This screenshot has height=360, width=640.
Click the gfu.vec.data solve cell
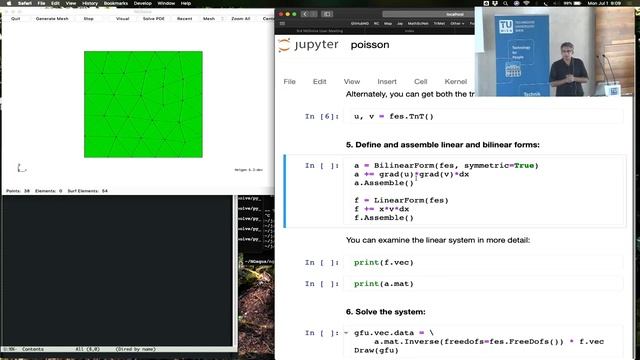click(484, 342)
